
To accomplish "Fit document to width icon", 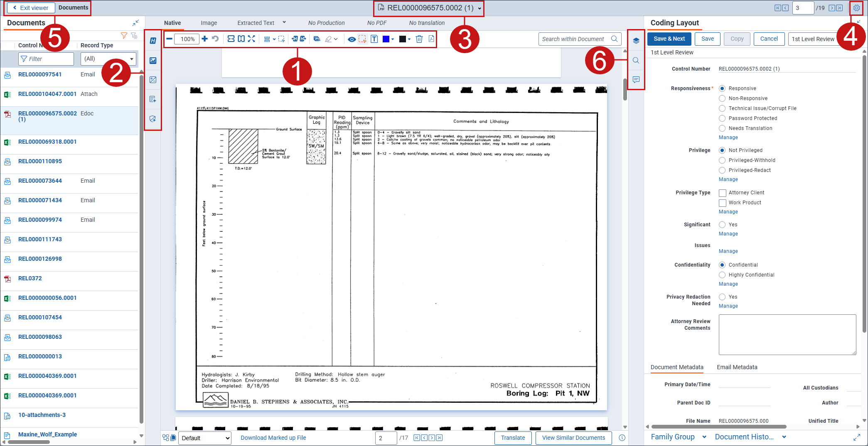I will 231,39.
